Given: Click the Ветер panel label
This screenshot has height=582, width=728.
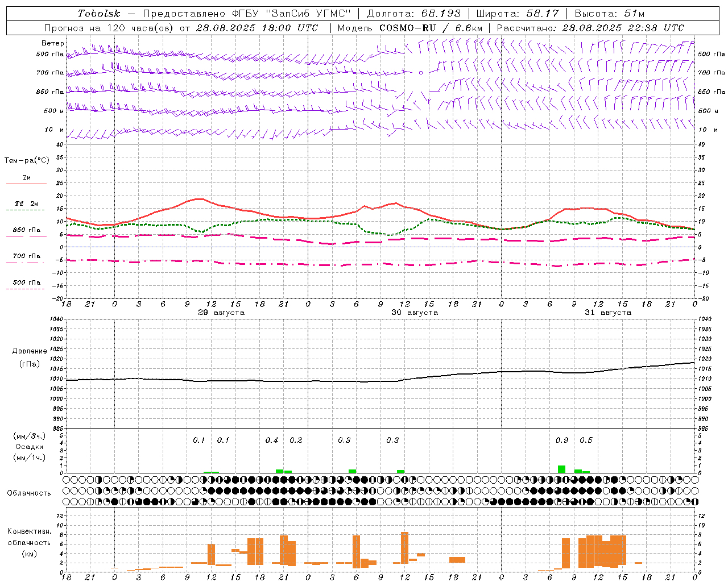Looking at the screenshot, I should tap(52, 43).
